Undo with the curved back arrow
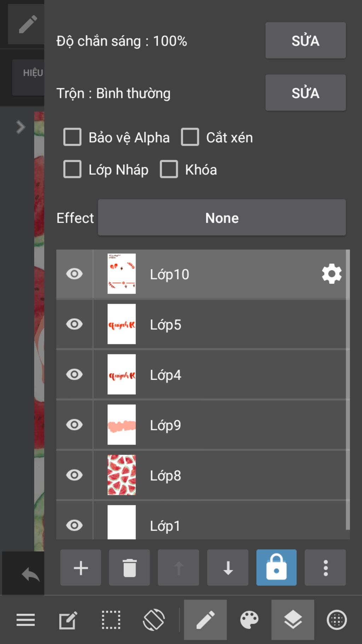 click(30, 574)
